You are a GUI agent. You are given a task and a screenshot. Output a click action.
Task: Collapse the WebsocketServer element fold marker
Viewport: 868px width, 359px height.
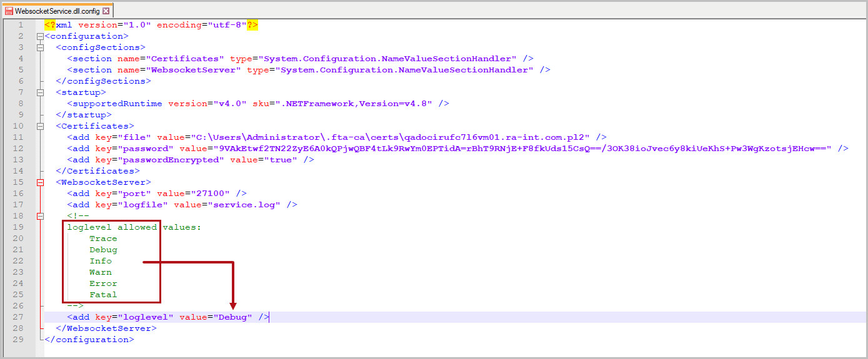coord(41,182)
